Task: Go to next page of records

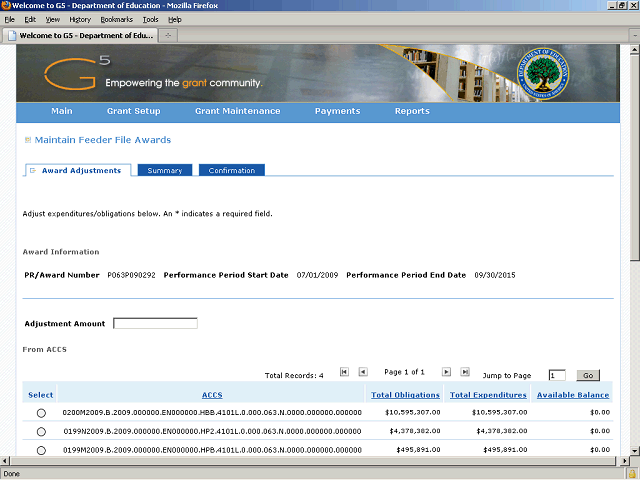Action: (447, 372)
